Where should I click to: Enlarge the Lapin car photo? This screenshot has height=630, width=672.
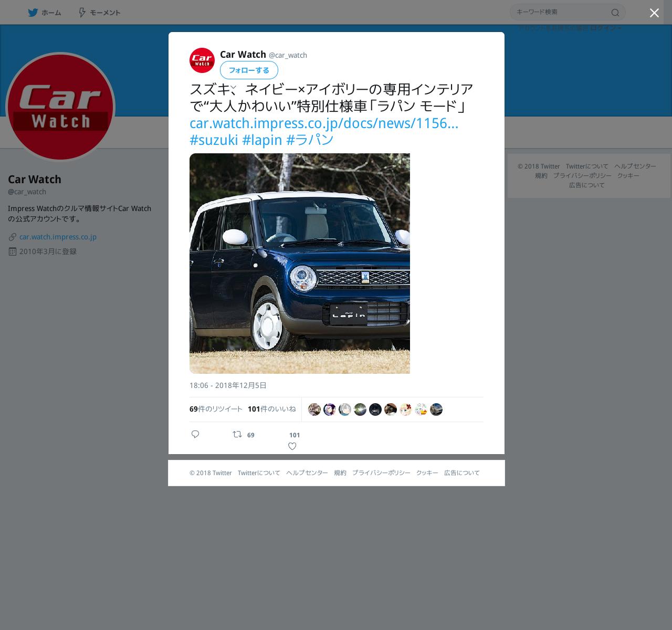[300, 264]
